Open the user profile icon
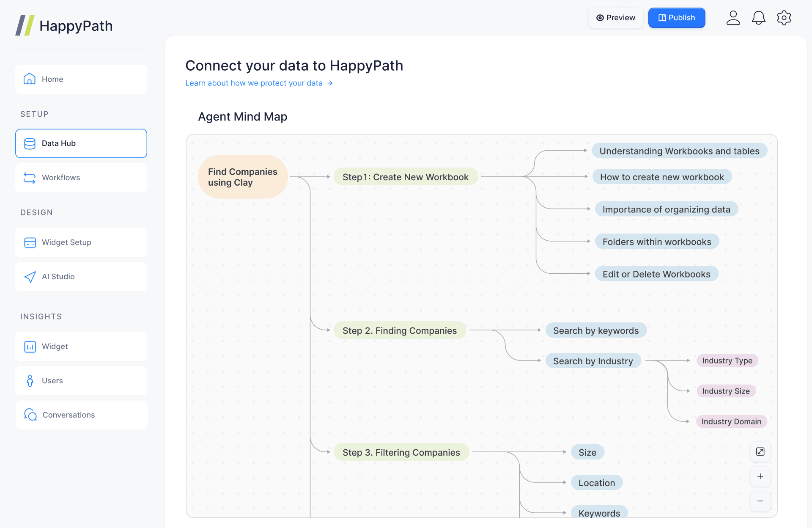Image resolution: width=812 pixels, height=528 pixels. tap(733, 18)
